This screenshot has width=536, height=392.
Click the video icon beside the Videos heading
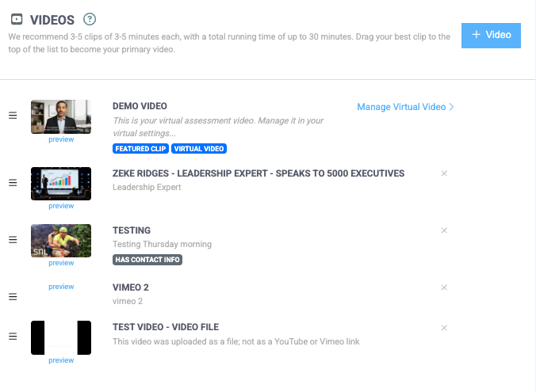tap(17, 19)
